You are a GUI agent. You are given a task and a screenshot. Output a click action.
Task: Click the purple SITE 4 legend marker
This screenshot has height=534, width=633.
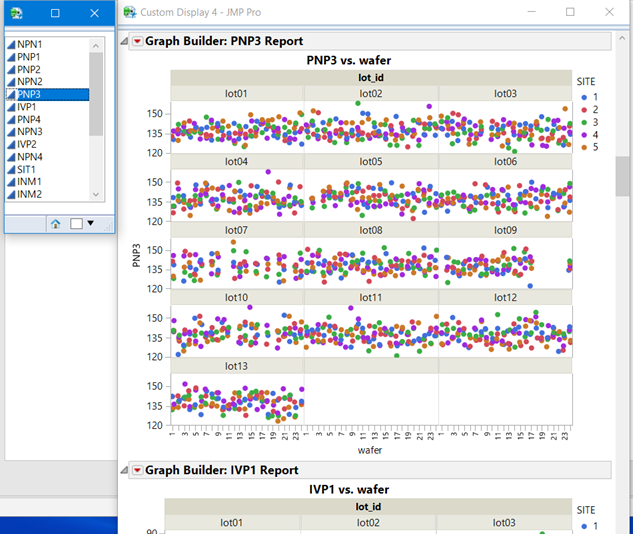click(x=584, y=135)
